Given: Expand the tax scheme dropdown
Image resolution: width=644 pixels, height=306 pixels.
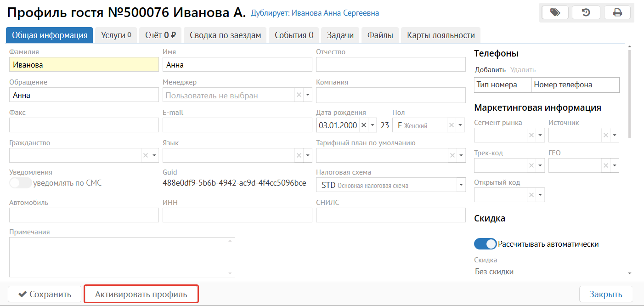Looking at the screenshot, I should point(460,186).
